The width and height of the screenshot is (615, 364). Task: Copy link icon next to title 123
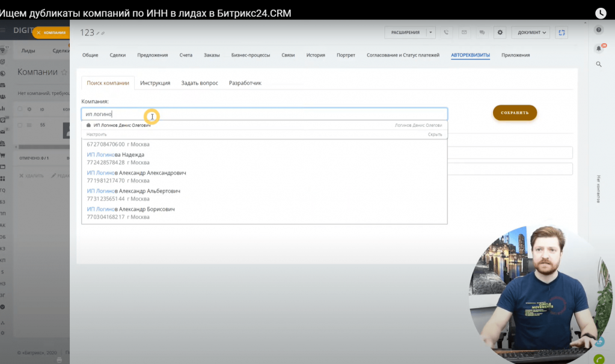click(103, 33)
